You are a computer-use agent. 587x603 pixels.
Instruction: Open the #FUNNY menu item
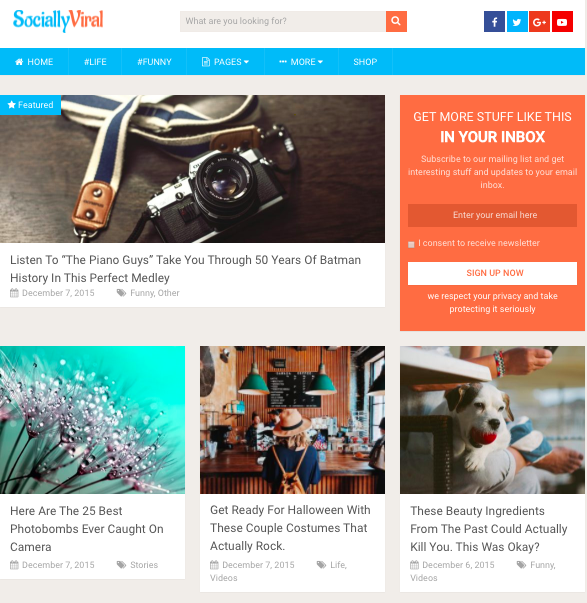(x=154, y=62)
